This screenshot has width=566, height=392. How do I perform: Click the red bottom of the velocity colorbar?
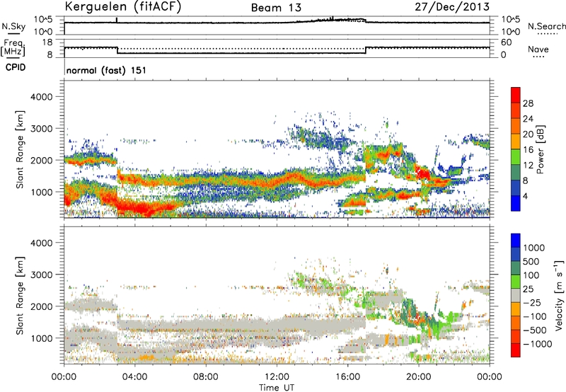516,350
